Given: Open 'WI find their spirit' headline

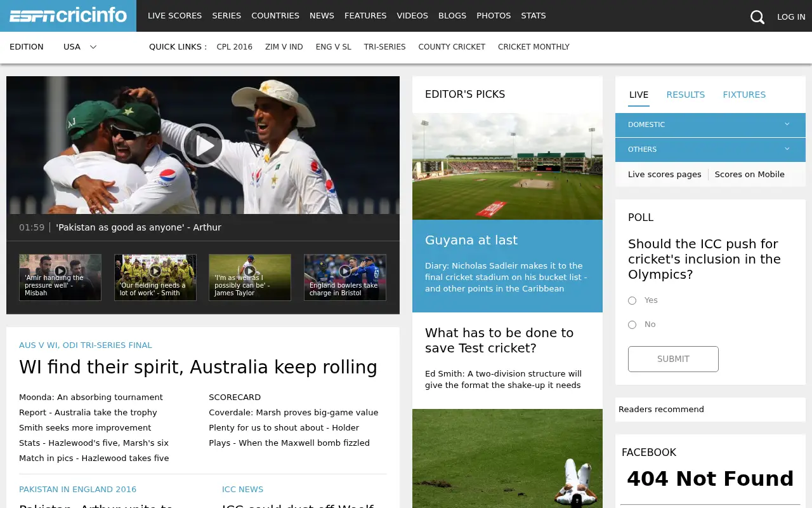Looking at the screenshot, I should [198, 368].
